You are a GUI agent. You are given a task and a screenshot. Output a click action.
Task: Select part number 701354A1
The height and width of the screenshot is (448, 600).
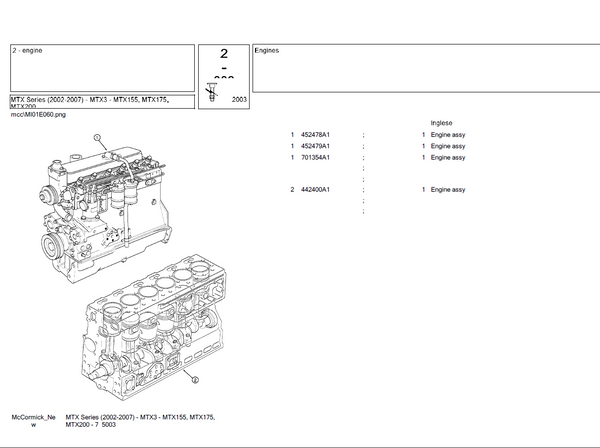(x=315, y=158)
